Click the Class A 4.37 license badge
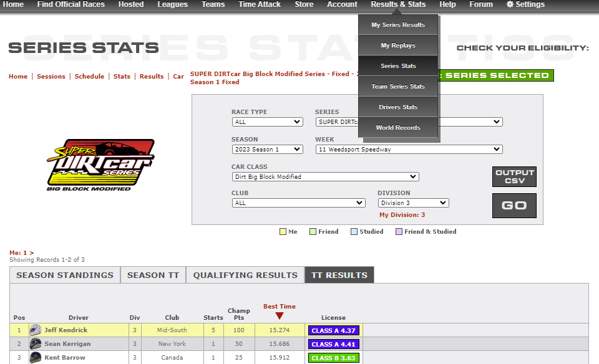 click(x=334, y=330)
